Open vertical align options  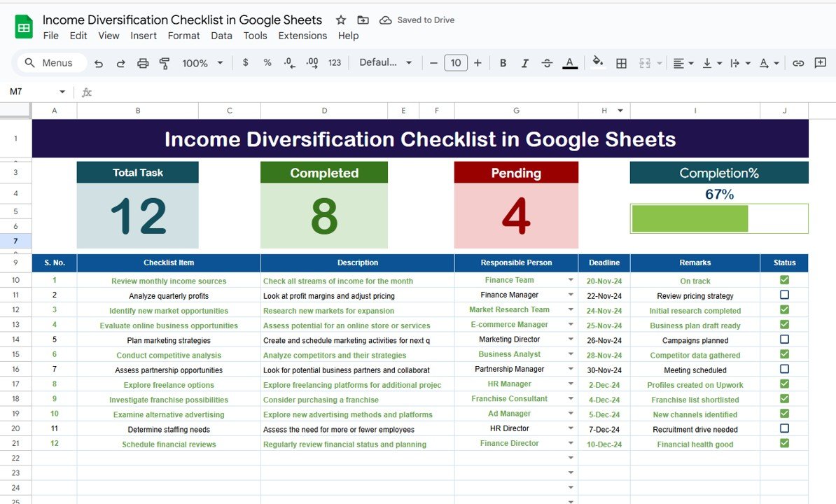point(712,64)
